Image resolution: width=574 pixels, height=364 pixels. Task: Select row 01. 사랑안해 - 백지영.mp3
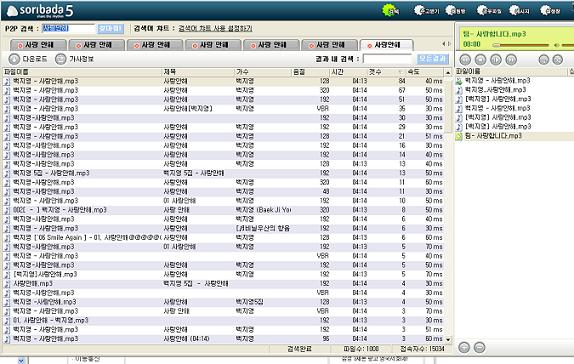pos(223,320)
